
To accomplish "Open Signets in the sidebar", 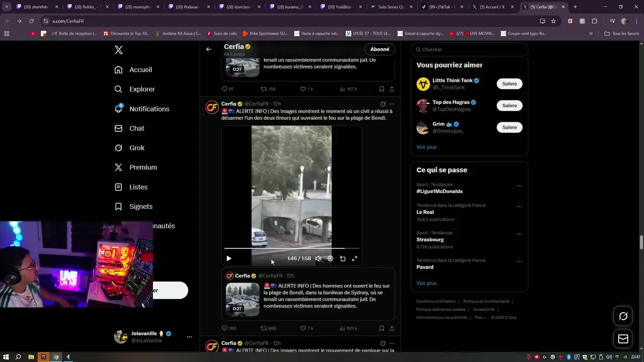I will tap(133, 207).
